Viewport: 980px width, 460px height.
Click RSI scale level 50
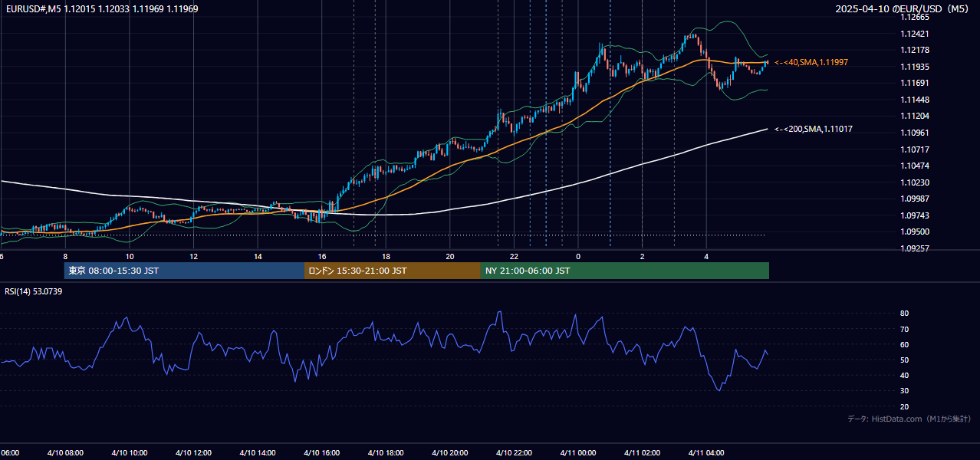tap(904, 360)
